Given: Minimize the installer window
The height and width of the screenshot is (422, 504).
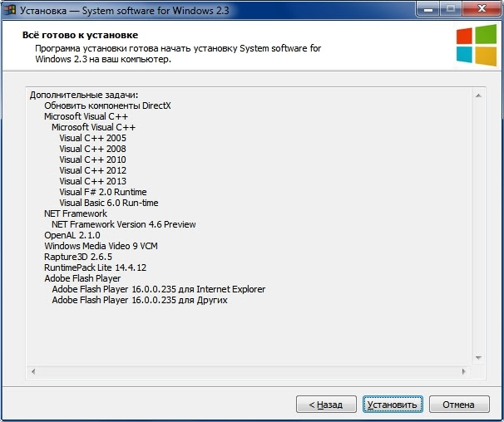Looking at the screenshot, I should coord(427,8).
